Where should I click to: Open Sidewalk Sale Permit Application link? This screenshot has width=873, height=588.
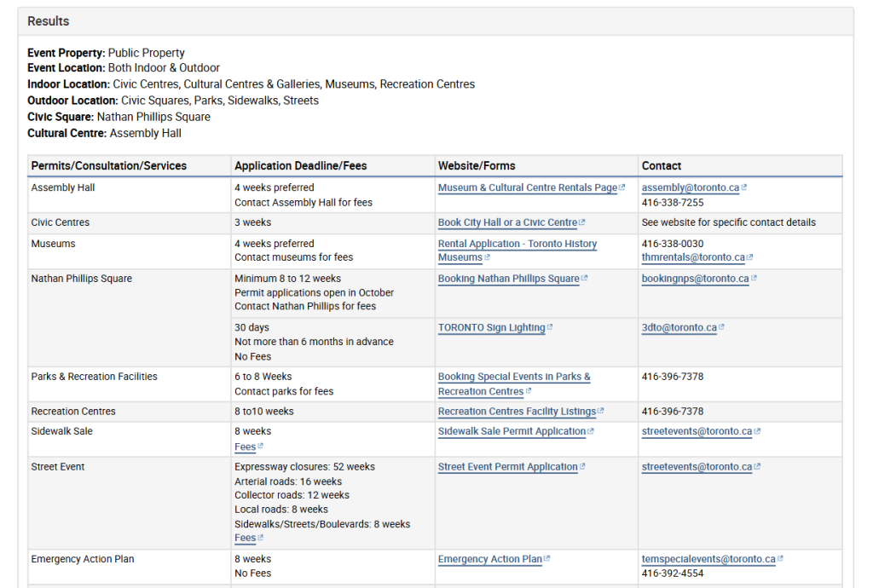click(512, 431)
